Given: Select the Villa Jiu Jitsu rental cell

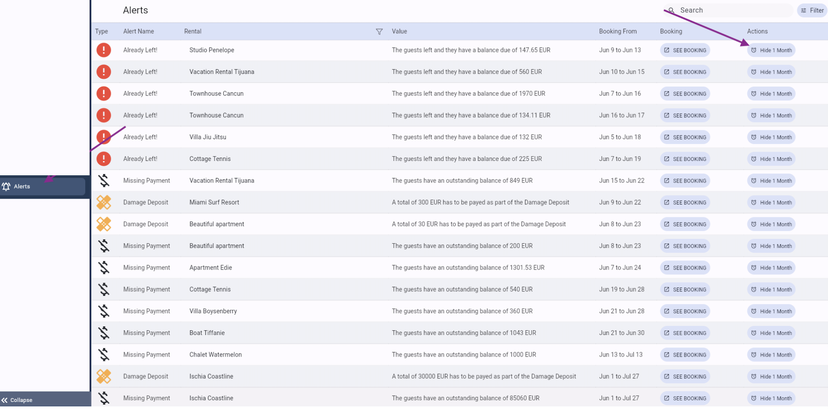Looking at the screenshot, I should point(208,137).
